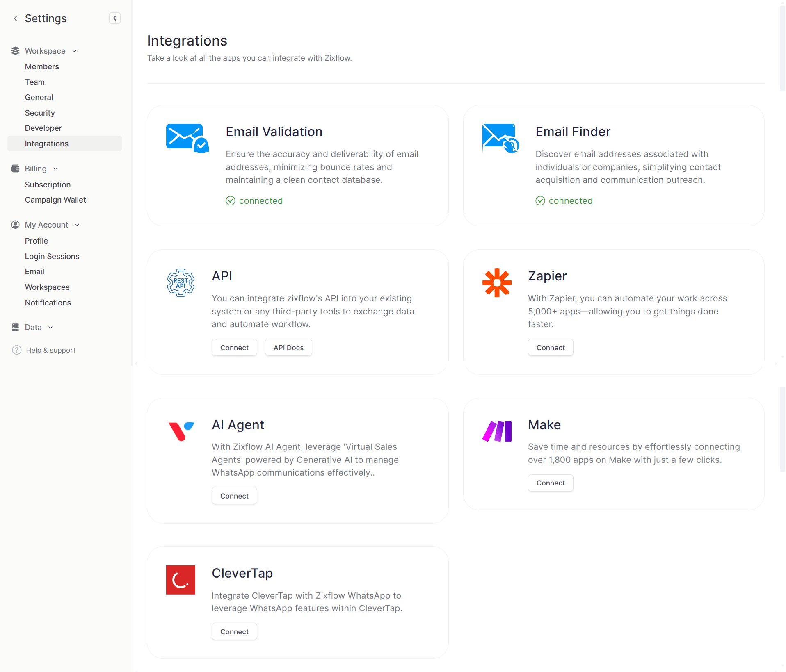Click the Email Validation envelope icon
The height and width of the screenshot is (672, 786).
tap(187, 138)
